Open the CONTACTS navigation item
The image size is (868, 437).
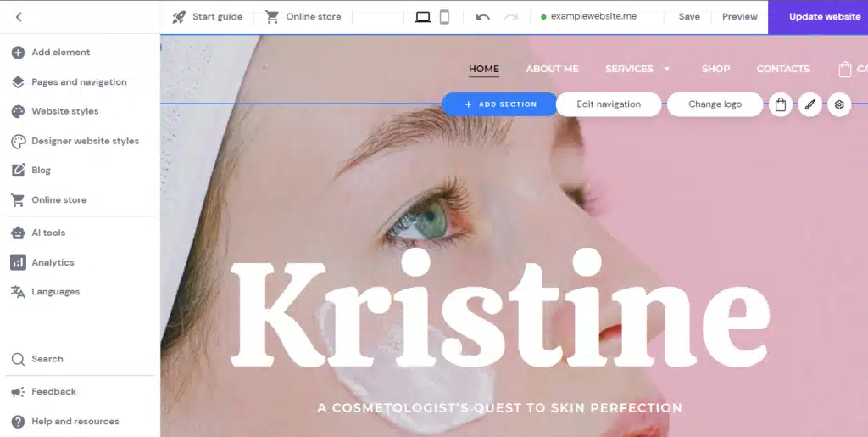pyautogui.click(x=782, y=69)
